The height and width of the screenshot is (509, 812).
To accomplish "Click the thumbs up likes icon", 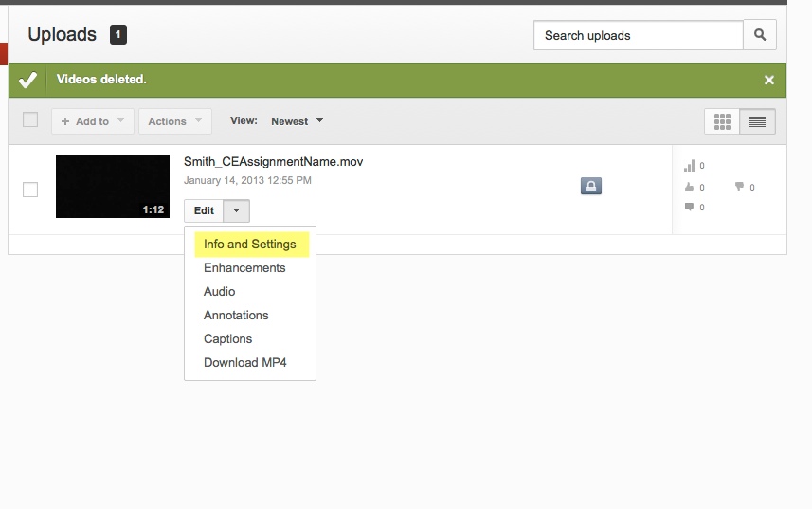I will click(x=689, y=188).
